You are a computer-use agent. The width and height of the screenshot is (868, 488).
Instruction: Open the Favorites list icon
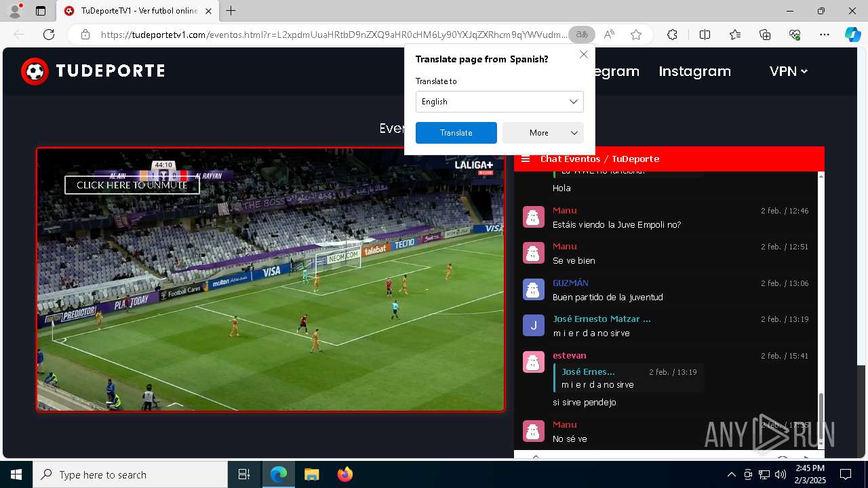pos(735,35)
